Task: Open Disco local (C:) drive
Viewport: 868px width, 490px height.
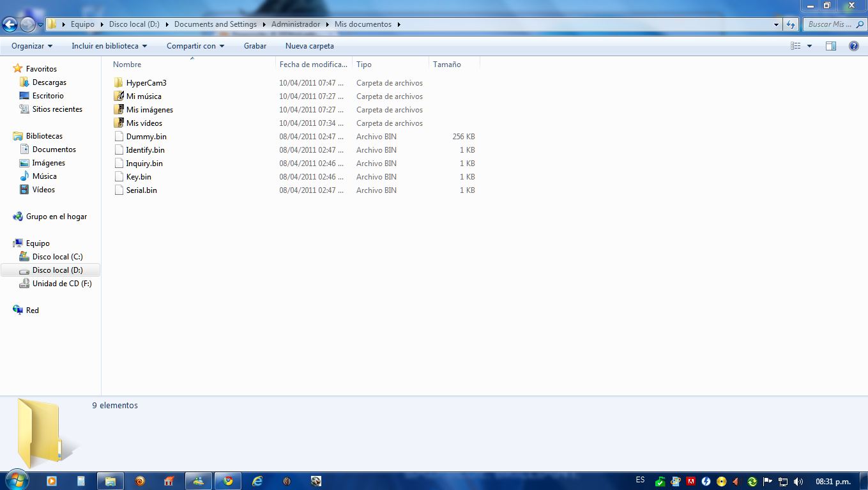Action: [57, 257]
